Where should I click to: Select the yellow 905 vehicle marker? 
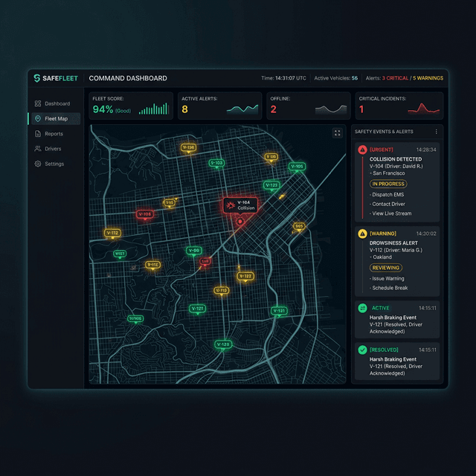[x=299, y=226]
